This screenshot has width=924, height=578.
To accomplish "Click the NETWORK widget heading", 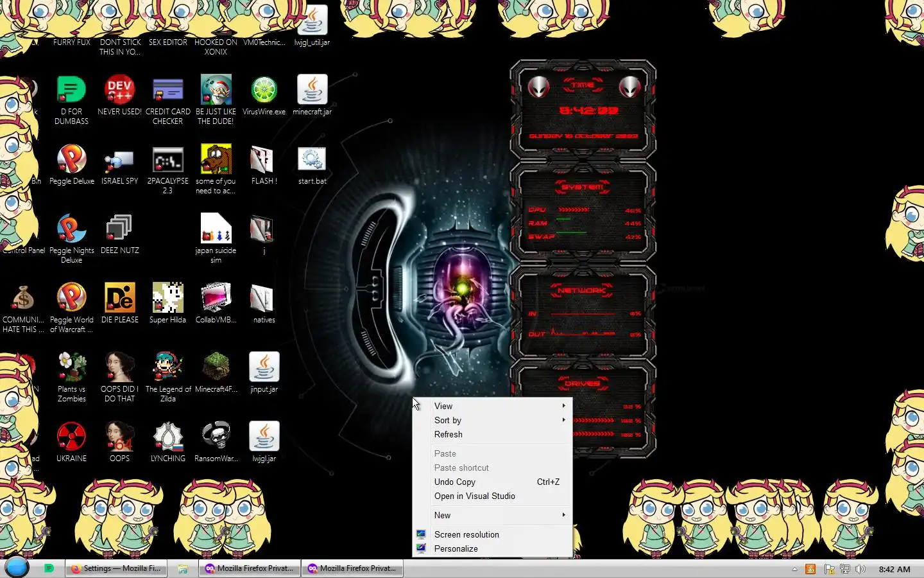I will tap(581, 290).
